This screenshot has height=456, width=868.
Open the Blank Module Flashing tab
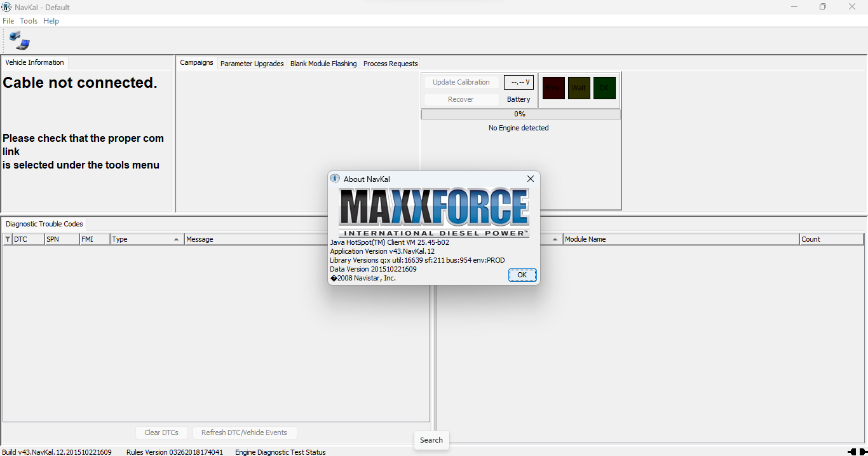[323, 64]
